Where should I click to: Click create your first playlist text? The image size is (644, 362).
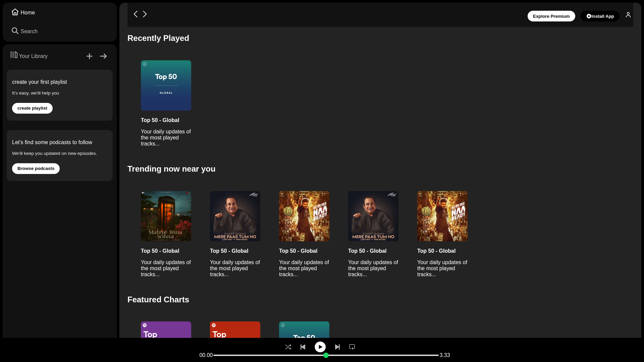(40, 82)
